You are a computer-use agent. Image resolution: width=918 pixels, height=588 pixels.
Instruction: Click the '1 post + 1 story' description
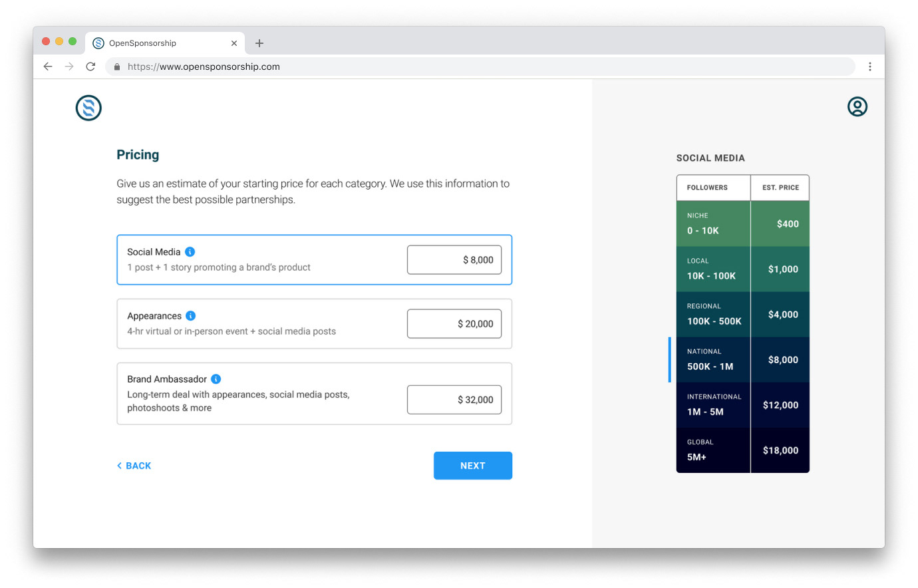219,267
